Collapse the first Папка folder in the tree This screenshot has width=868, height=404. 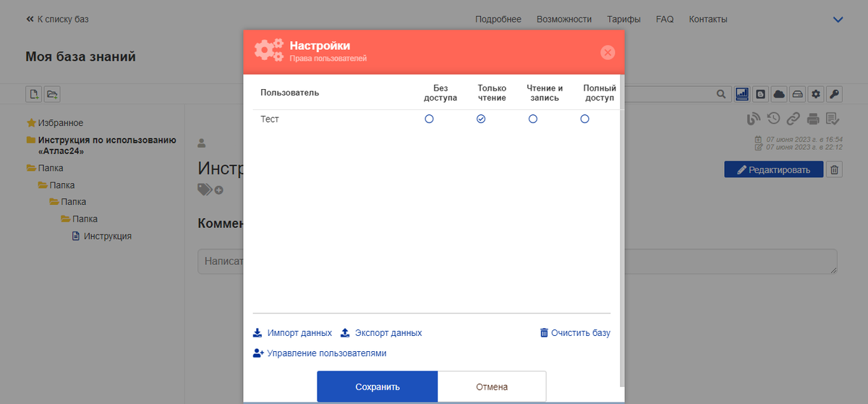click(31, 168)
